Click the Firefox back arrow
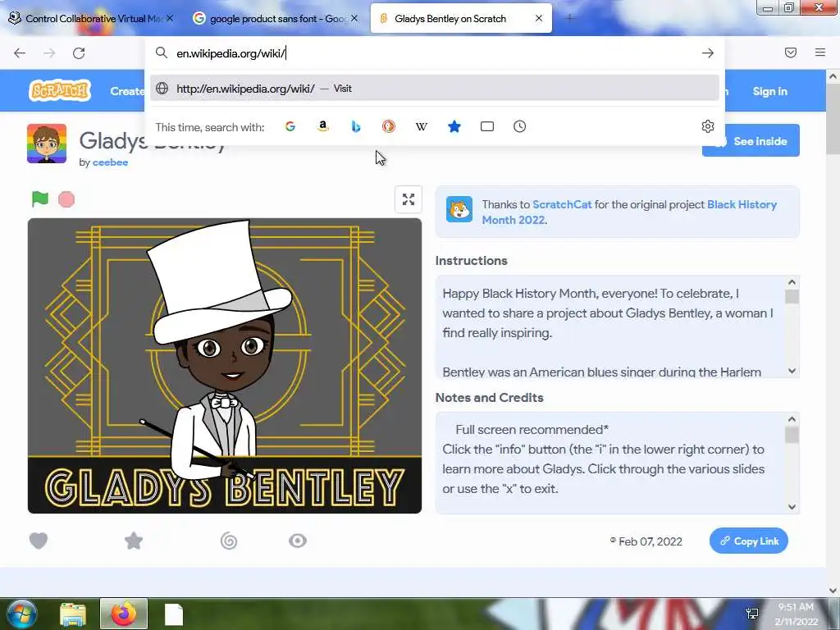Viewport: 840px width, 630px height. [x=20, y=53]
